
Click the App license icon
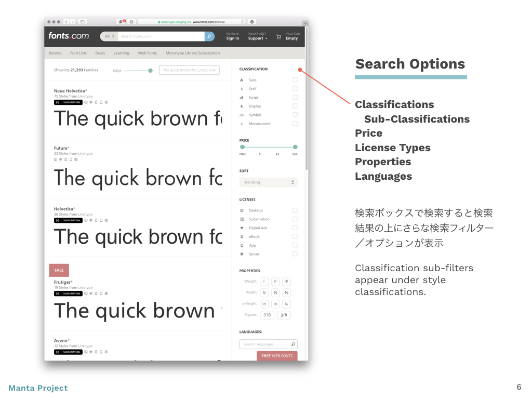(x=242, y=245)
